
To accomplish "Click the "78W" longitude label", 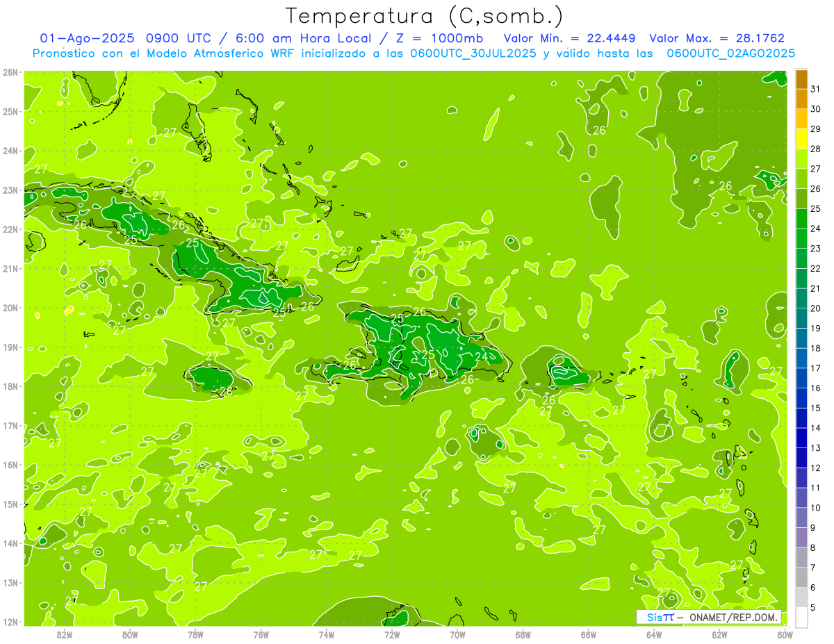I will 195,634.
